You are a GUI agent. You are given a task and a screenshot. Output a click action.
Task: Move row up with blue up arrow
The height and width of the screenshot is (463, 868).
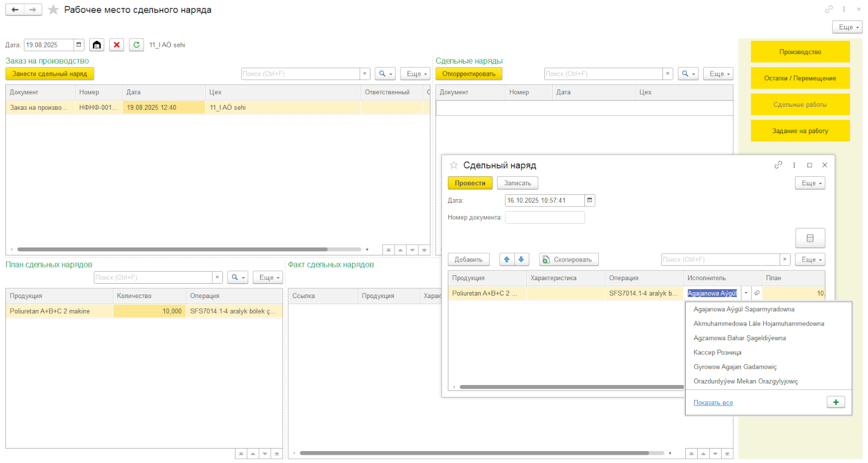coord(507,260)
